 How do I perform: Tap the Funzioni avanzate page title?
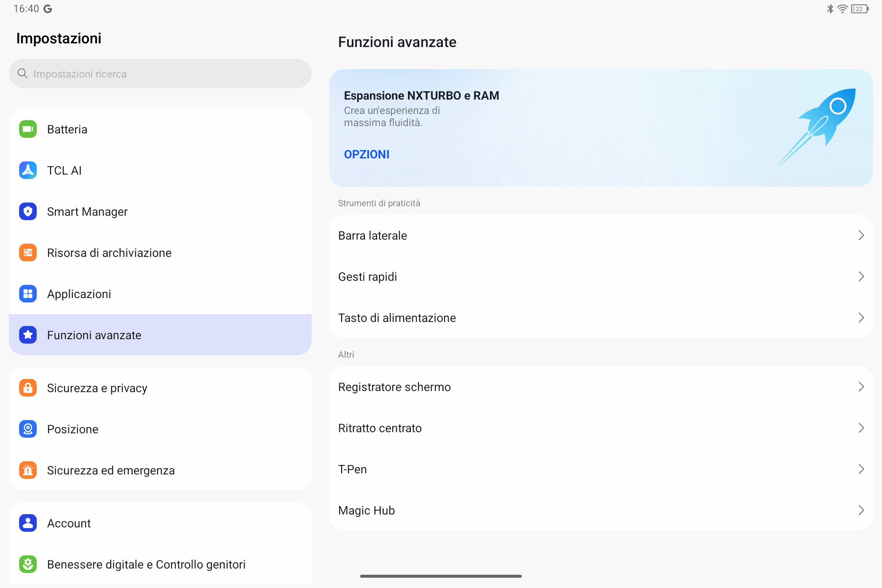click(397, 42)
